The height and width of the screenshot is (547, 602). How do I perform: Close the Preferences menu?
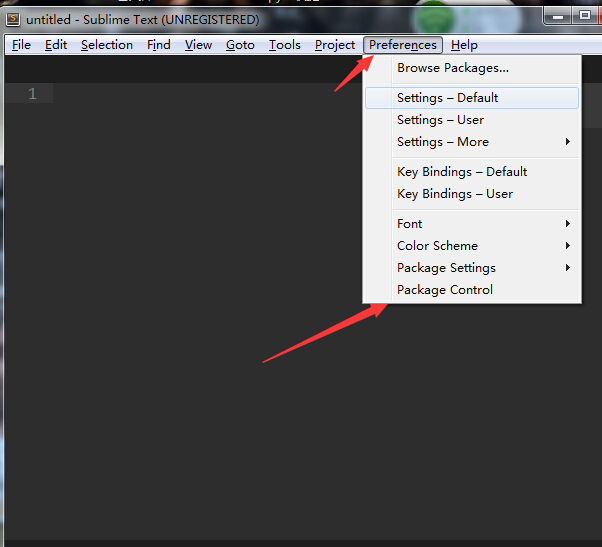403,45
